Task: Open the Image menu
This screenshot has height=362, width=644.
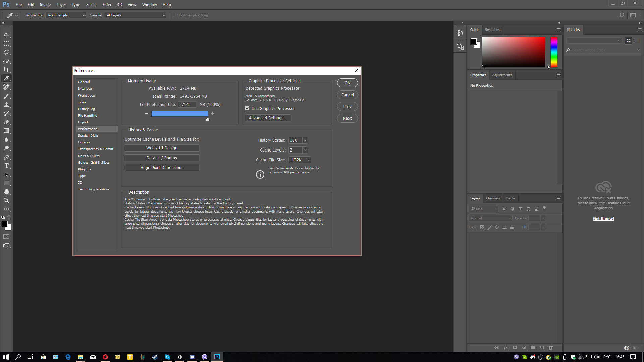Action: pos(45,5)
